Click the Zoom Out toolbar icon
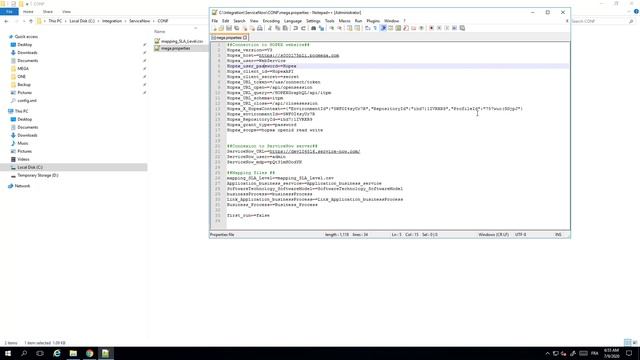 [339, 28]
